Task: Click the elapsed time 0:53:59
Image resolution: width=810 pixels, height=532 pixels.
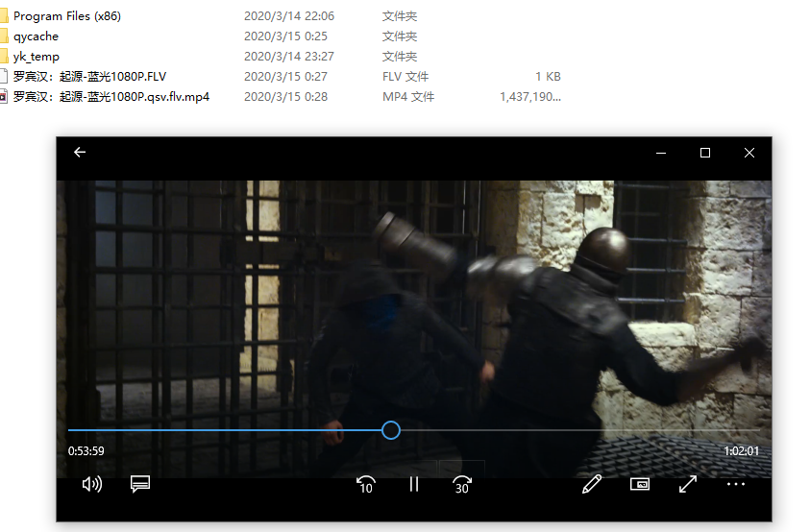Action: tap(86, 451)
